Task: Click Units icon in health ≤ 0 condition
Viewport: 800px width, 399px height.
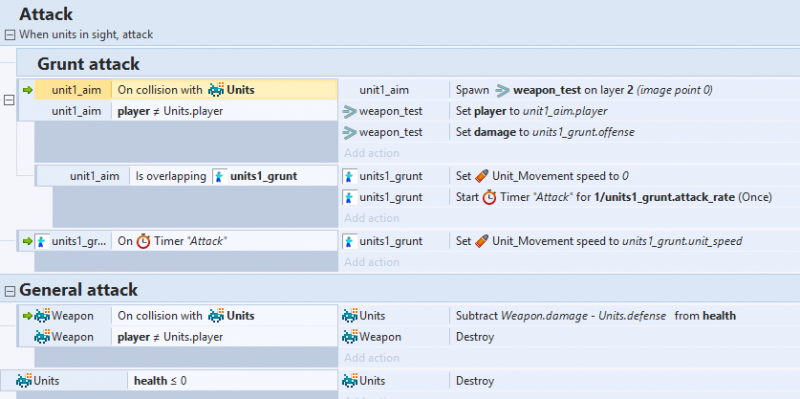Action: point(24,381)
